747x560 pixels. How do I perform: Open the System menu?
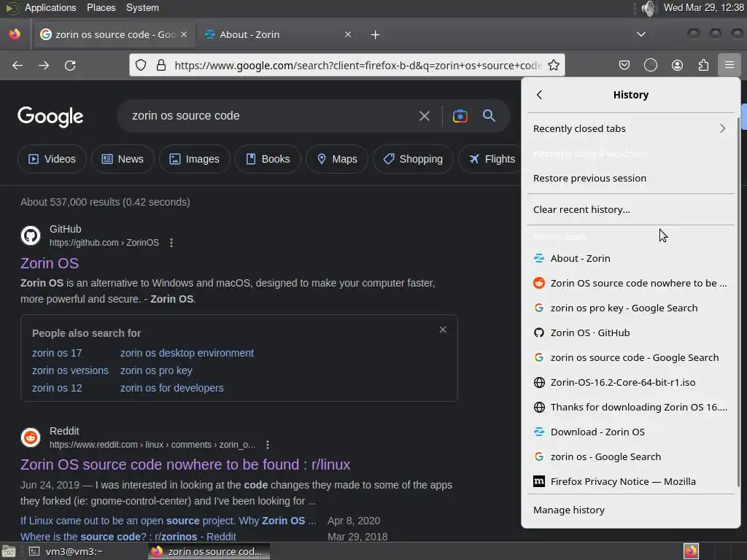(142, 7)
